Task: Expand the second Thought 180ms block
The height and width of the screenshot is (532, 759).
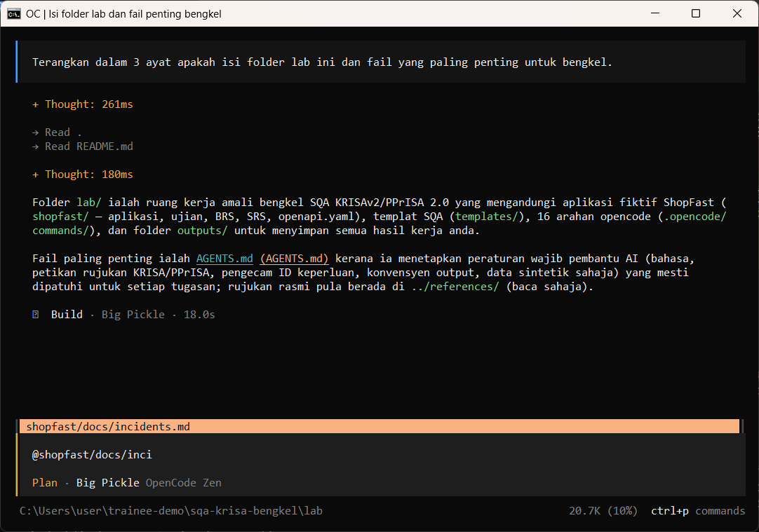Action: tap(83, 174)
